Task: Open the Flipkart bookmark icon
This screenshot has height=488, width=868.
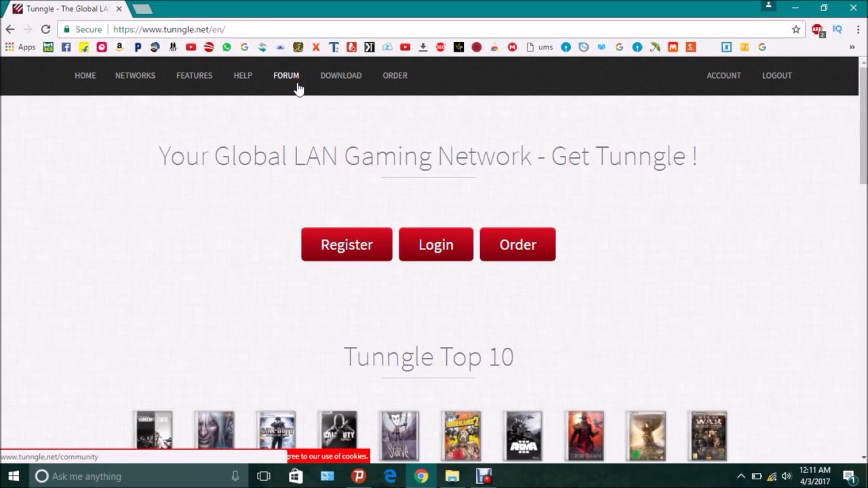Action: tap(84, 47)
